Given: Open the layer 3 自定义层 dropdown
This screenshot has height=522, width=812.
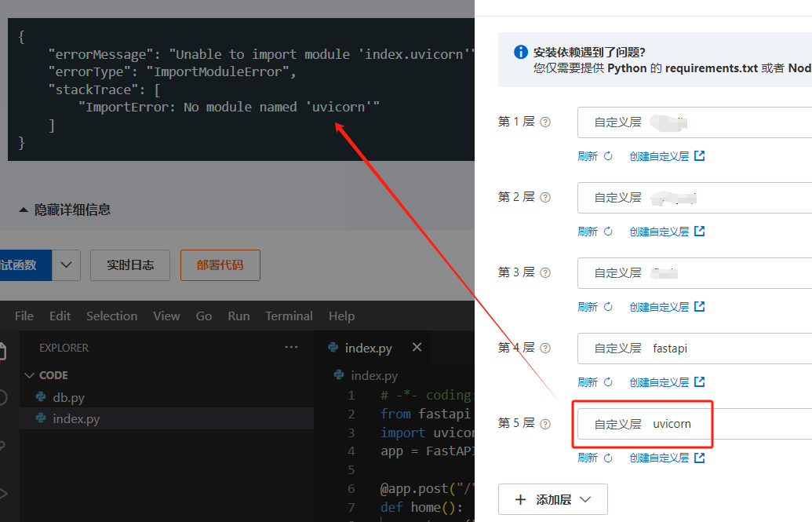Looking at the screenshot, I should click(x=694, y=272).
